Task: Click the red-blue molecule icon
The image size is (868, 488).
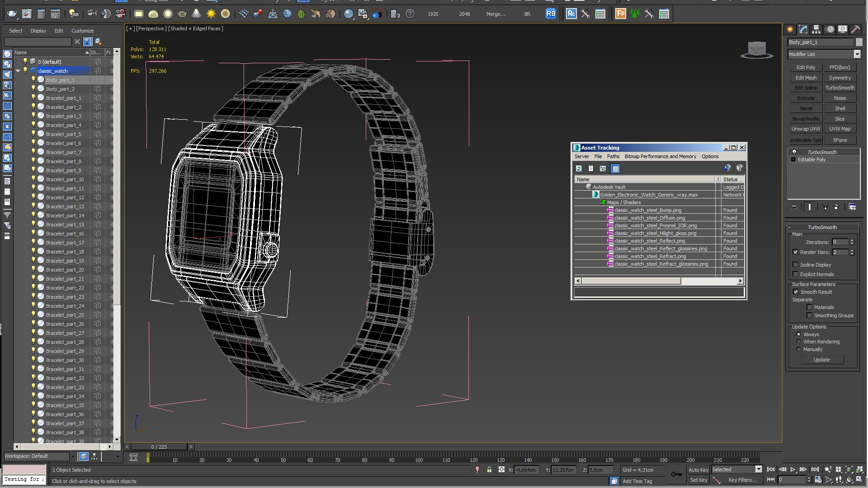Action: [258, 14]
